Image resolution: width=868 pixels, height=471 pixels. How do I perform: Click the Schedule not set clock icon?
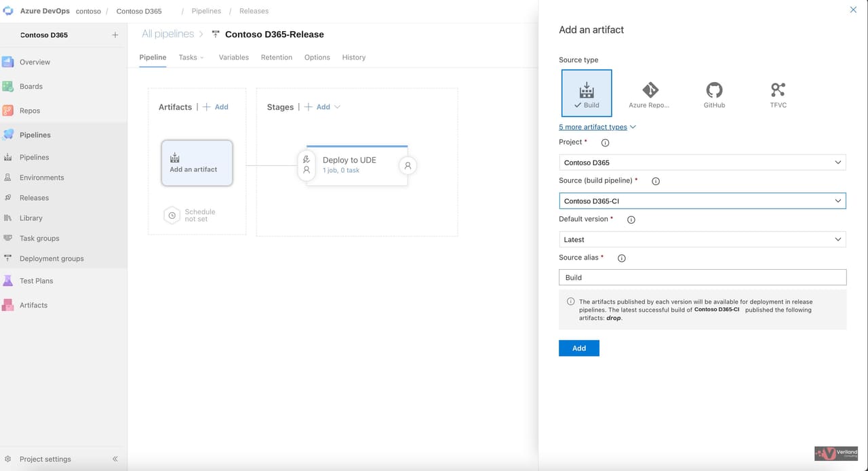pos(172,216)
